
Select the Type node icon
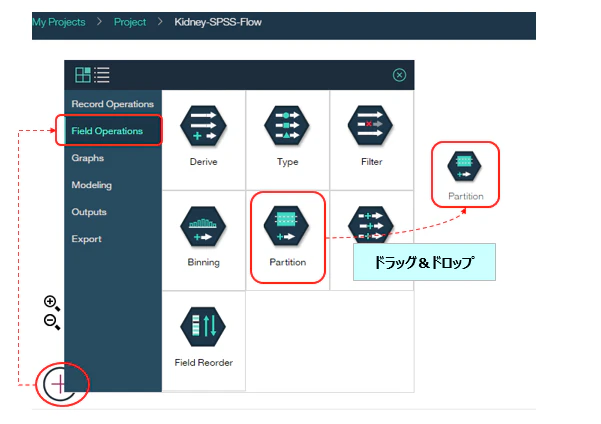(x=287, y=126)
